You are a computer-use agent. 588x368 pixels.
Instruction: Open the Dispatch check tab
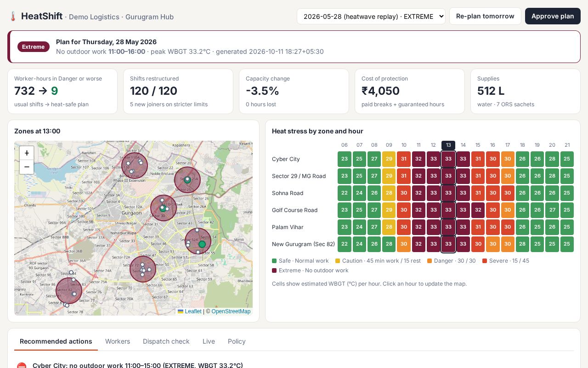coord(166,341)
